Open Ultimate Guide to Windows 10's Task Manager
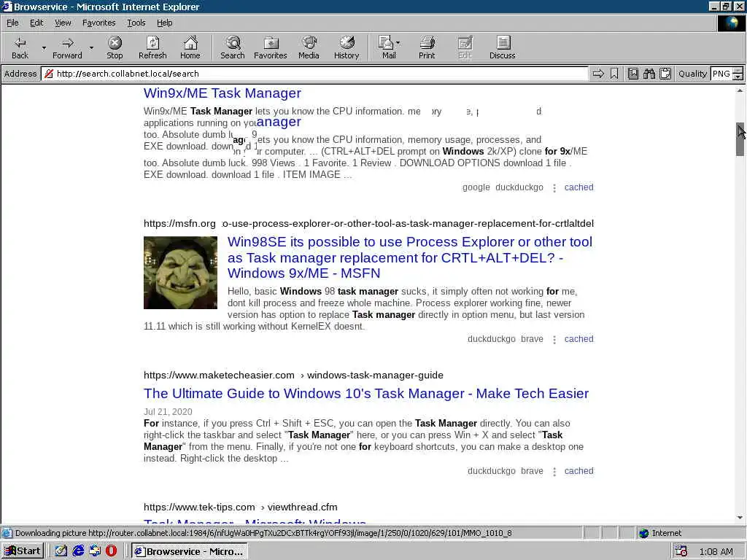 tap(366, 393)
